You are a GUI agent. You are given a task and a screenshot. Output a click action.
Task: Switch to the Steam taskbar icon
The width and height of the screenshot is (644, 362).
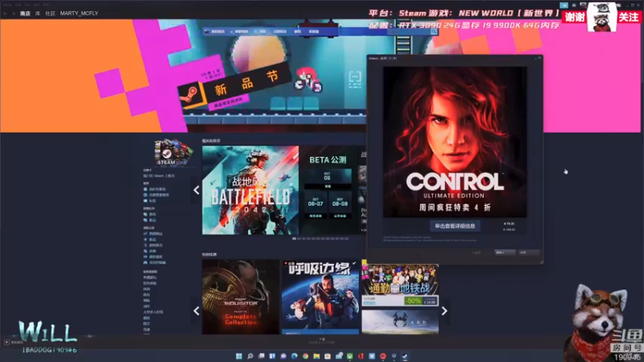tap(405, 356)
